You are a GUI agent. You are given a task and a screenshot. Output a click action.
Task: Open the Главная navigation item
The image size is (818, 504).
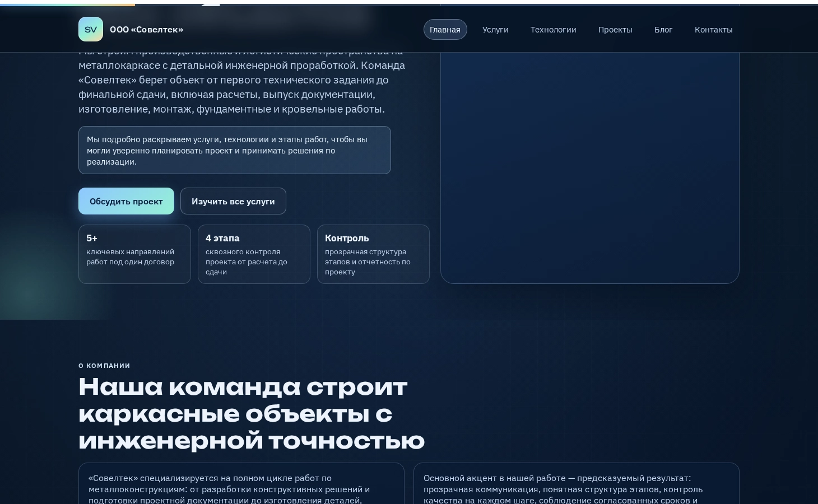click(x=445, y=29)
